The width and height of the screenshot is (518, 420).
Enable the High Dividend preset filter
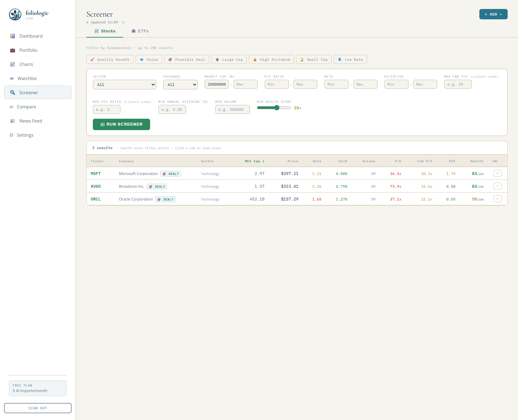tap(271, 59)
